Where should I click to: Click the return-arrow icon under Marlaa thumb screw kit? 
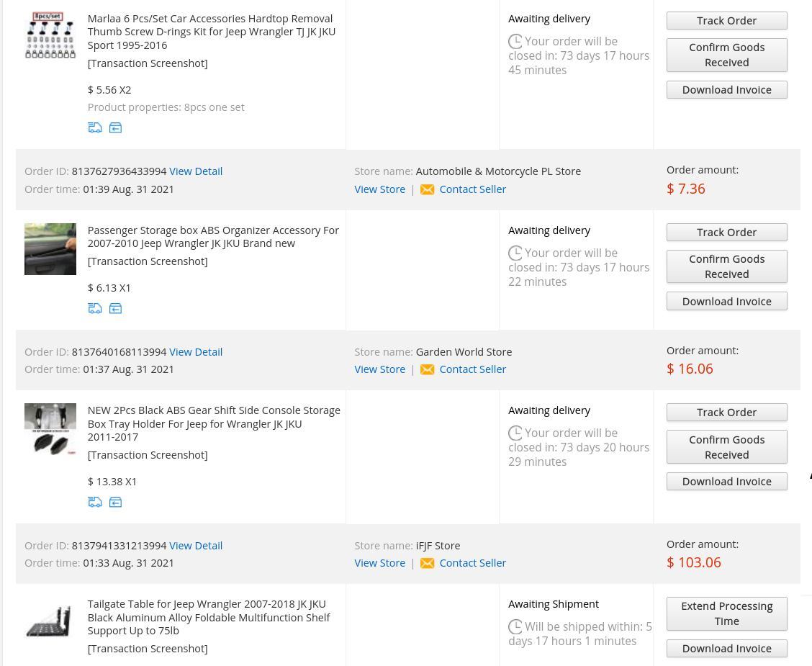tap(115, 127)
